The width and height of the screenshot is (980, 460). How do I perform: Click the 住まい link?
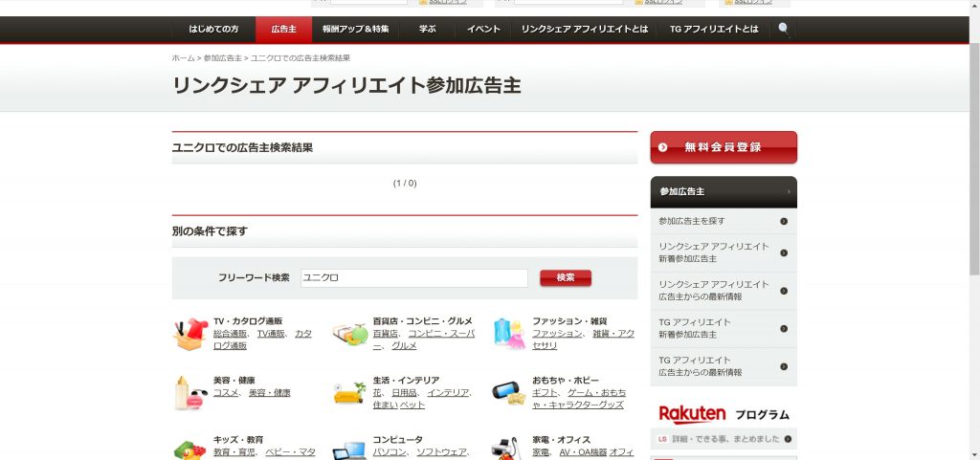[x=385, y=405]
